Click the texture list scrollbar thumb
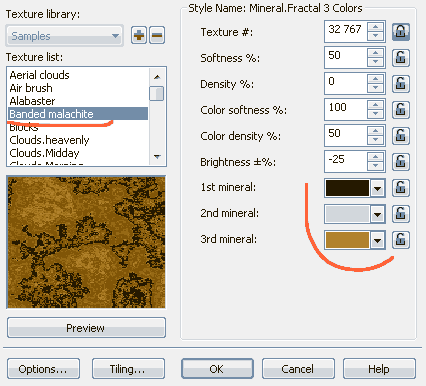 pyautogui.click(x=157, y=93)
